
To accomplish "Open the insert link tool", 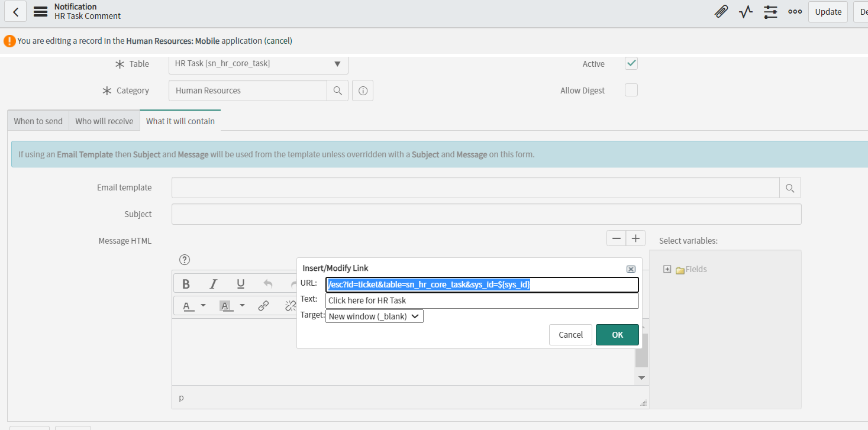I will click(263, 306).
